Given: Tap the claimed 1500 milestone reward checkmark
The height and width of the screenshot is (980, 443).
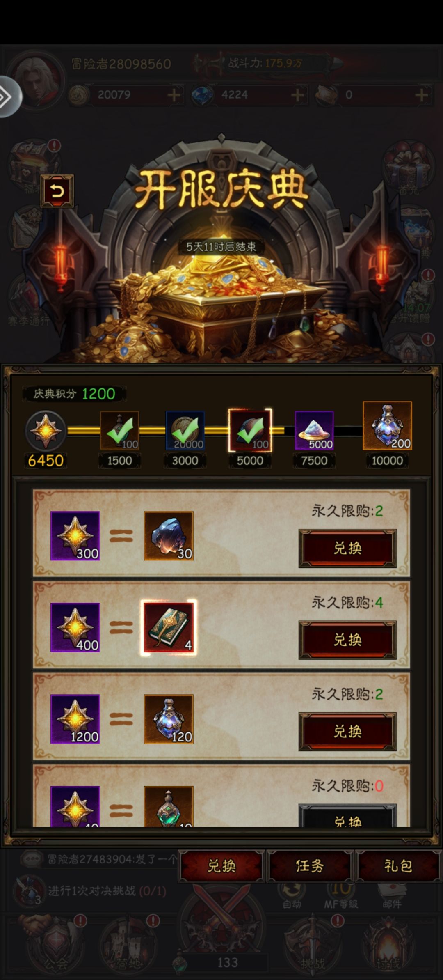Looking at the screenshot, I should coord(119,431).
